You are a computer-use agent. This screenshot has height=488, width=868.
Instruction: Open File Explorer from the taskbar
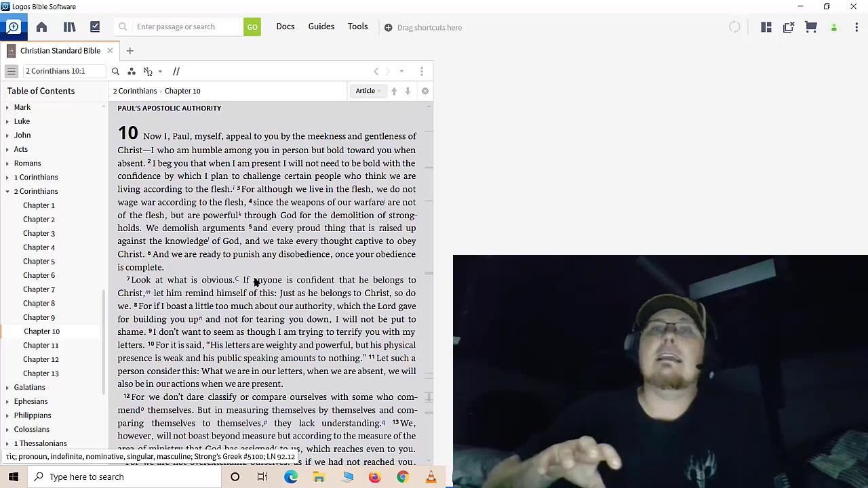(319, 477)
